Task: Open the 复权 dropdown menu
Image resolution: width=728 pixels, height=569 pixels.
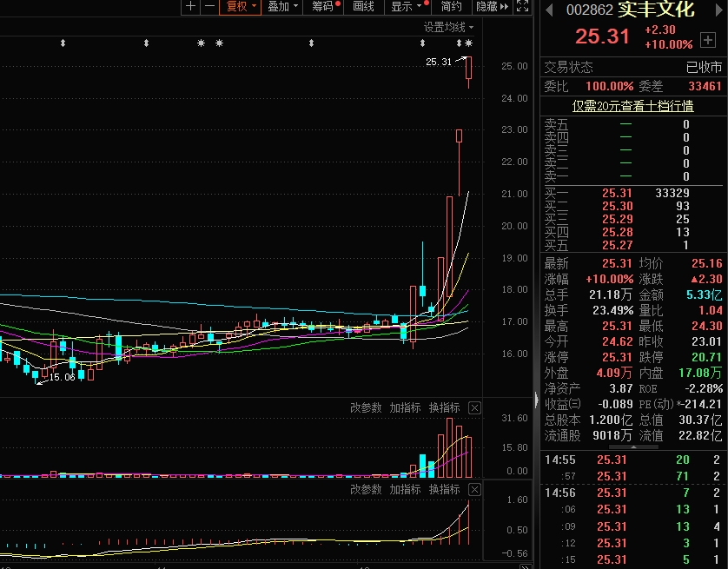Action: point(242,7)
